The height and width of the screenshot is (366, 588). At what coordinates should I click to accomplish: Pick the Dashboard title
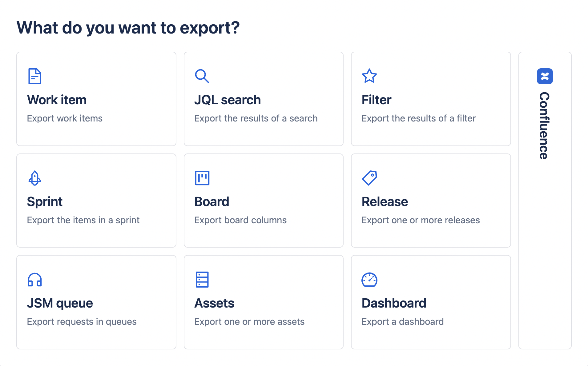(x=394, y=303)
